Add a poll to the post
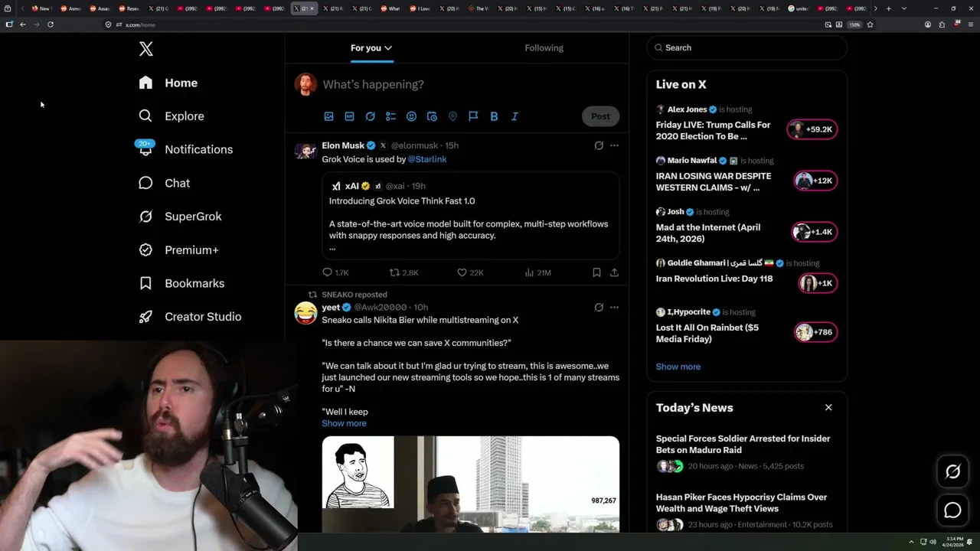Screen dimensions: 980x551 click(390, 116)
